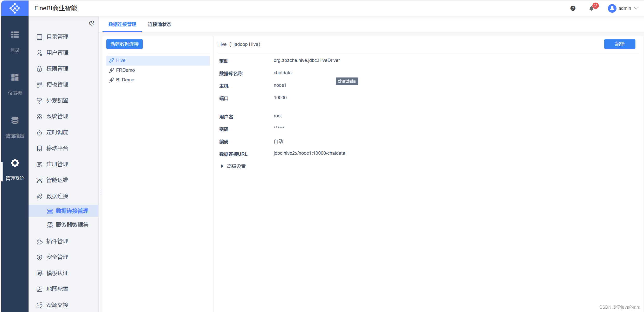This screenshot has height=312, width=644.
Task: Click the 地图配置 map icon
Action: pyautogui.click(x=39, y=289)
